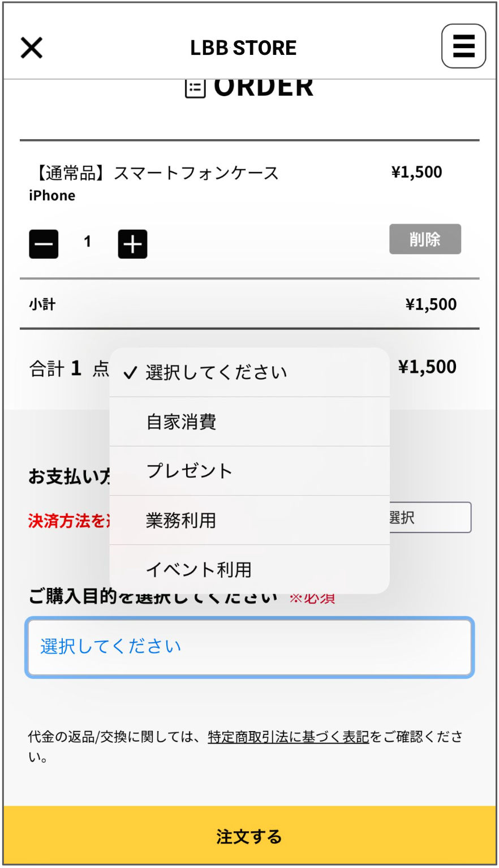Click the order list icon beside ORDER
This screenshot has height=868, width=499.
pyautogui.click(x=195, y=88)
